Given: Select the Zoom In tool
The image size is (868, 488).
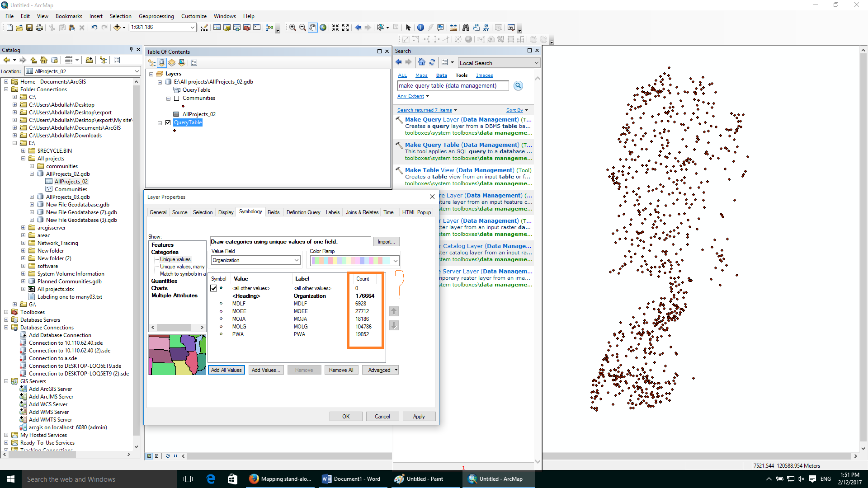Looking at the screenshot, I should (x=292, y=28).
